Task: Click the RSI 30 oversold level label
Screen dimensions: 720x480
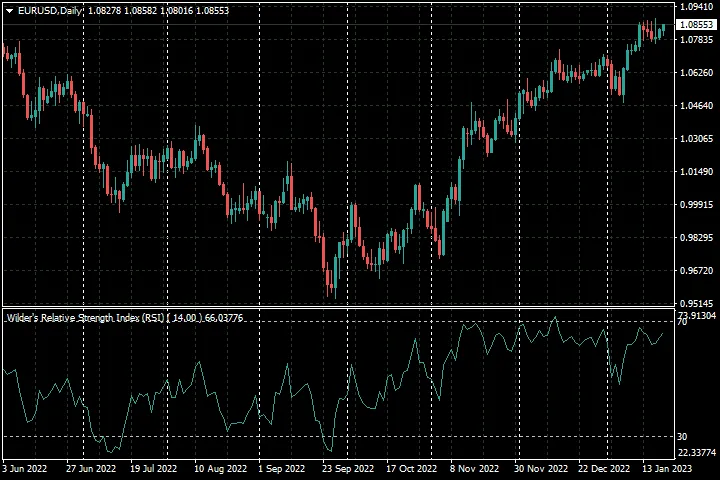Action: [x=683, y=437]
